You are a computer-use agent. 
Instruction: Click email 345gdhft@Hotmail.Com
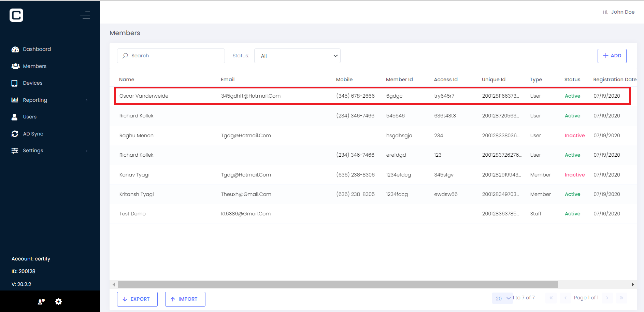click(251, 96)
